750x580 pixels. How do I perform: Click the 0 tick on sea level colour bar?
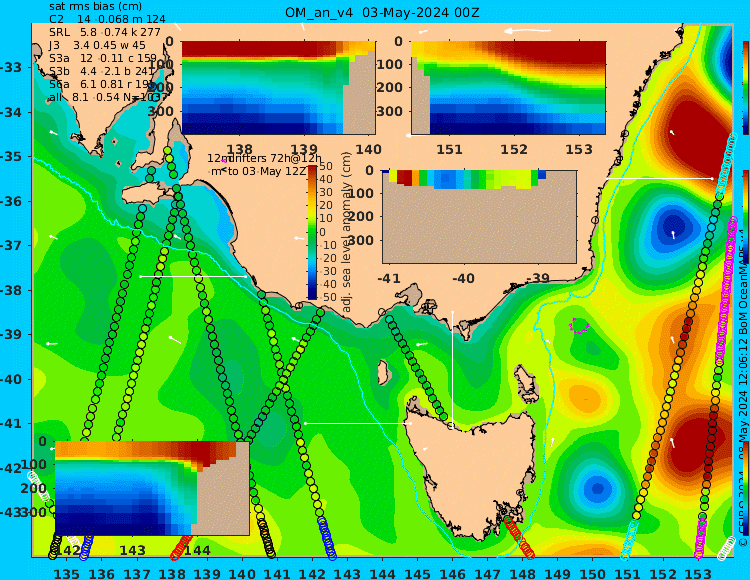pyautogui.click(x=322, y=232)
